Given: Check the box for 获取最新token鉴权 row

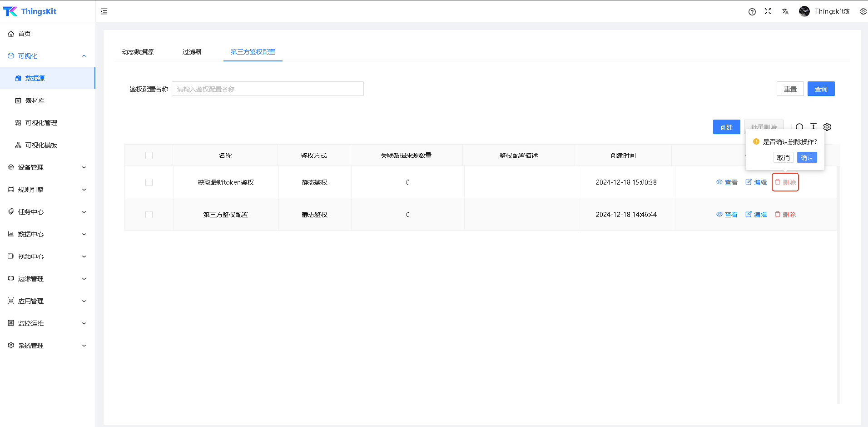Looking at the screenshot, I should tap(149, 182).
